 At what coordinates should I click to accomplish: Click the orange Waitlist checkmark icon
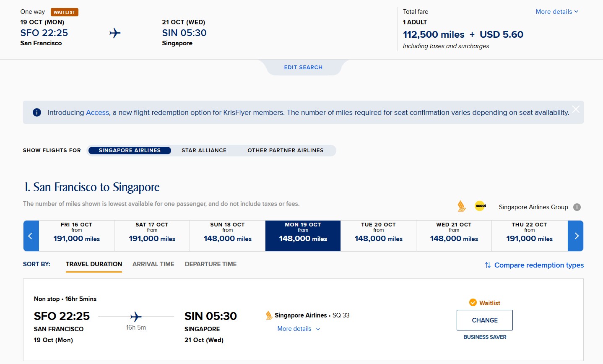pos(473,303)
